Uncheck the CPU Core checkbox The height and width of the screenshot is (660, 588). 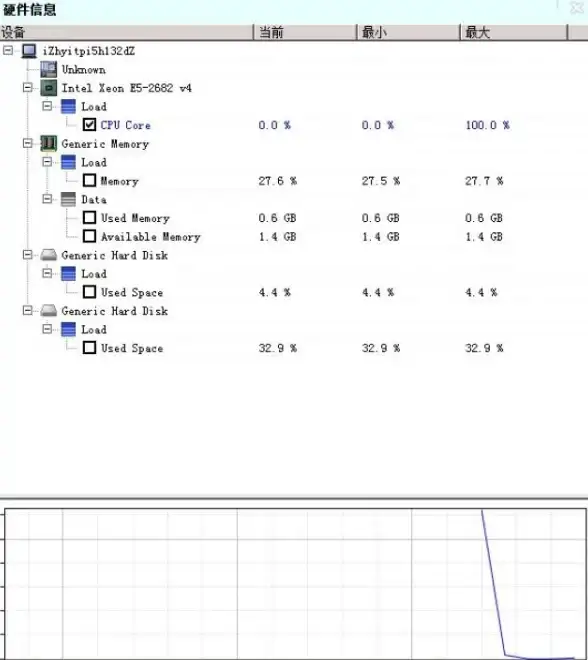(89, 125)
